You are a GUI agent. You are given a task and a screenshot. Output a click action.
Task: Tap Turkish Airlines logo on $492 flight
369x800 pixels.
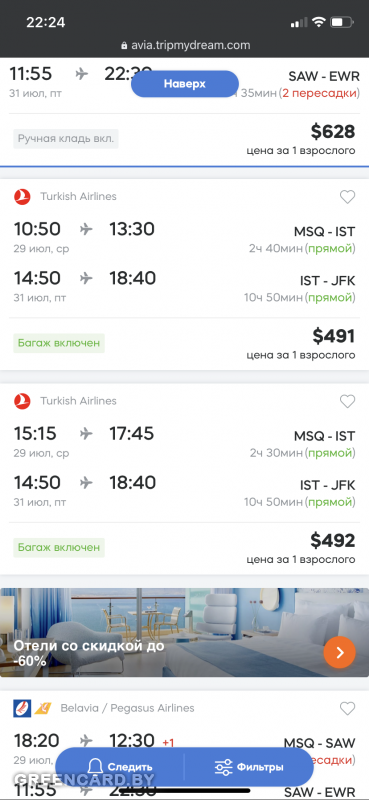coord(22,401)
